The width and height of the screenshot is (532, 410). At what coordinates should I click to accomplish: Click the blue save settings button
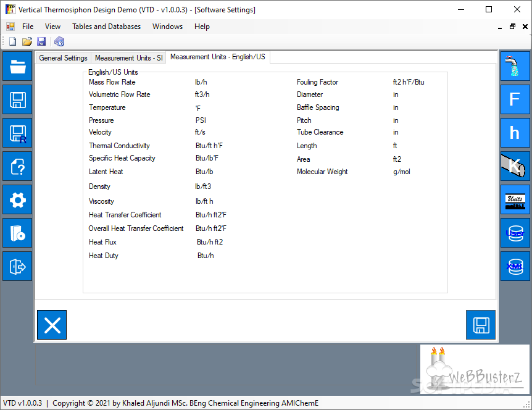[x=481, y=325]
